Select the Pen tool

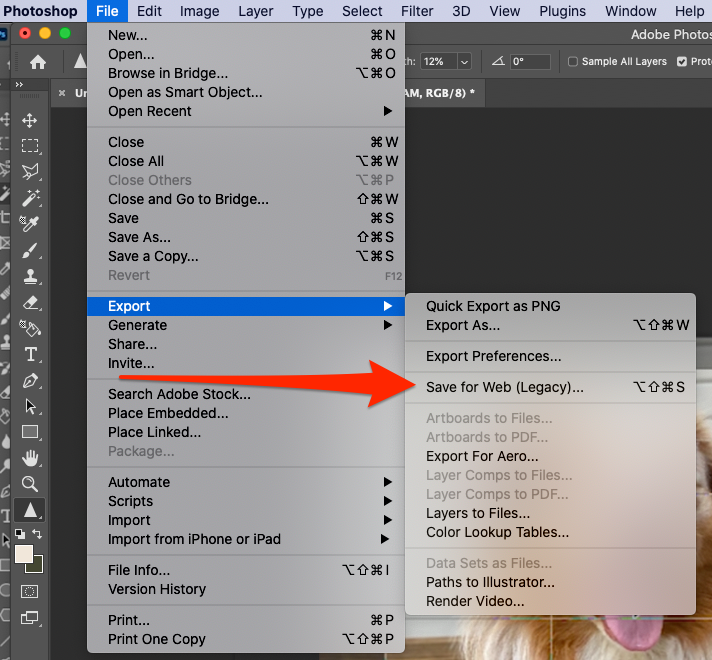[30, 380]
